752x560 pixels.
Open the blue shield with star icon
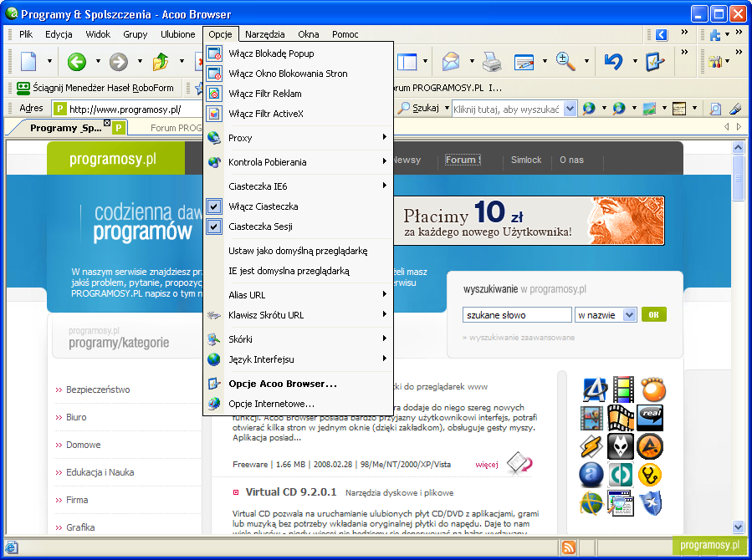pyautogui.click(x=650, y=503)
